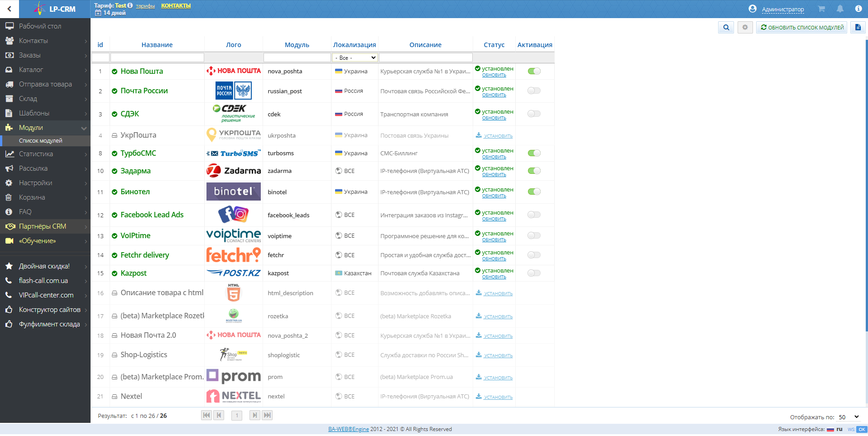This screenshot has width=868, height=436.
Task: Go to first page of results
Action: [x=206, y=415]
